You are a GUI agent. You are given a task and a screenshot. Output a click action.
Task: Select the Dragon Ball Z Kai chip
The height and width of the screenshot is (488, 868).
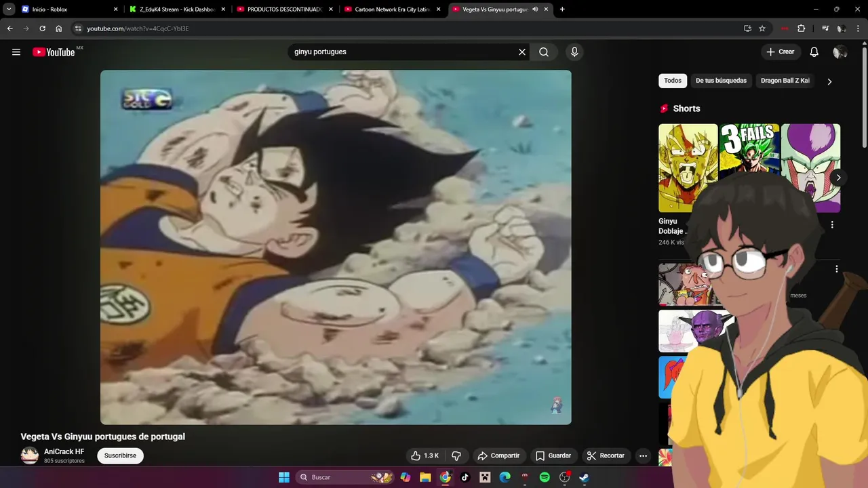(x=785, y=81)
